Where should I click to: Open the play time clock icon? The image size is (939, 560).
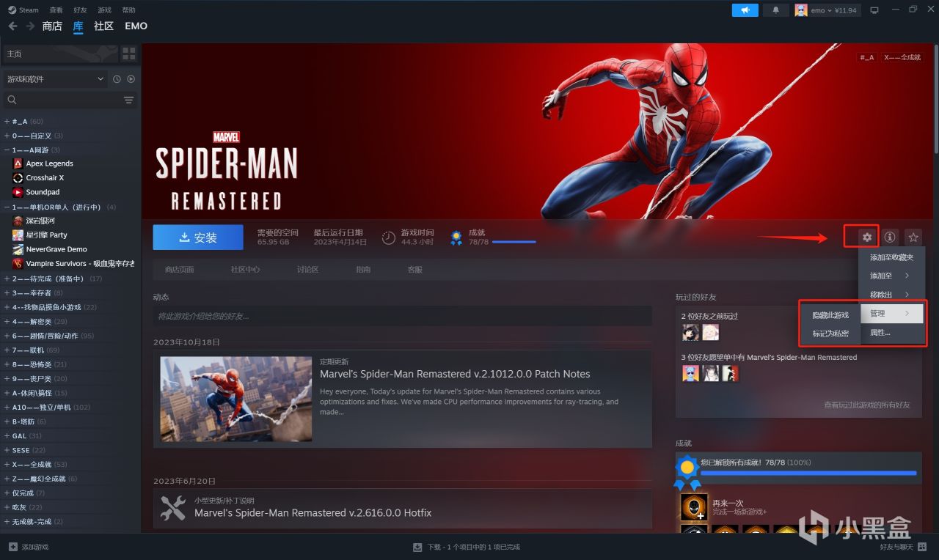point(389,237)
